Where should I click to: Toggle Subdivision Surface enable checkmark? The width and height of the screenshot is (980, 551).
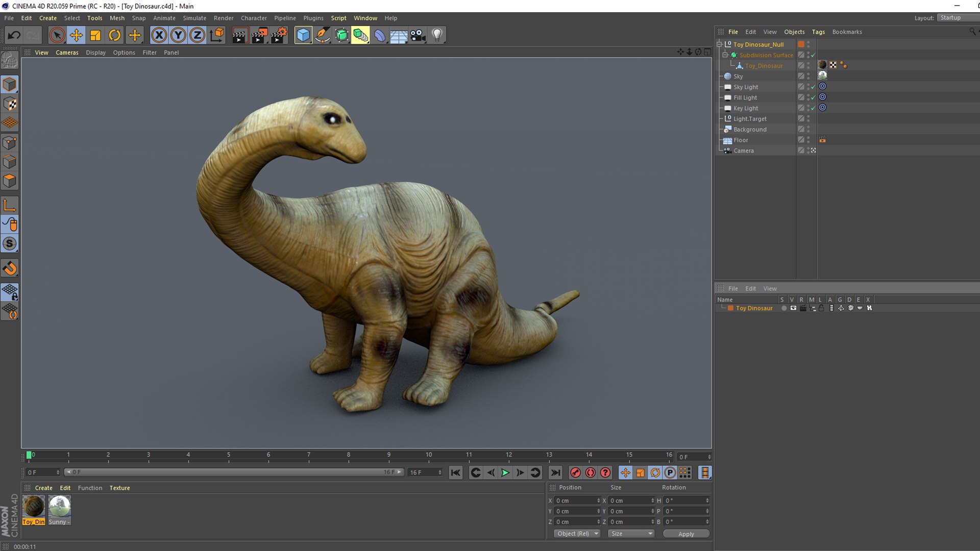[813, 55]
